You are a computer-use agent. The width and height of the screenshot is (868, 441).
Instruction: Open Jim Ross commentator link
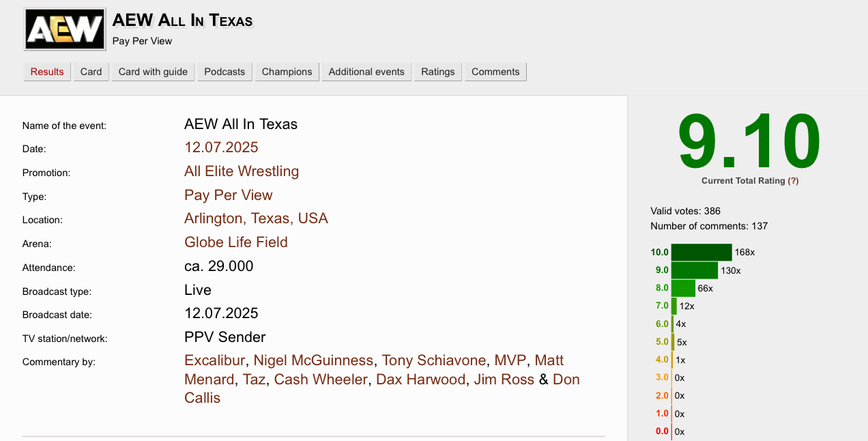(504, 380)
